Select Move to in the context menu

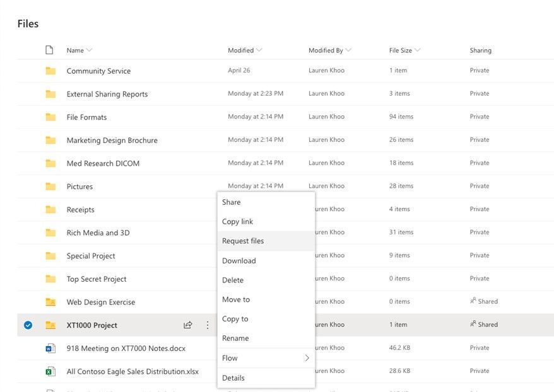(x=266, y=299)
